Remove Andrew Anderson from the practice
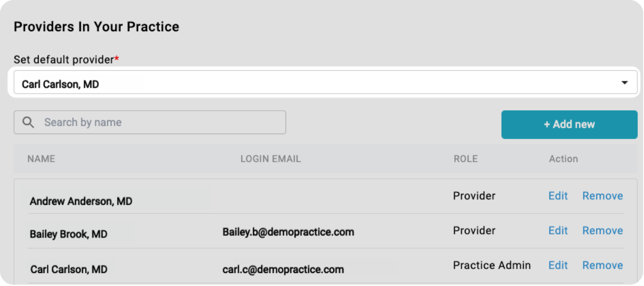Screen dimensions: 644x286 [x=602, y=196]
